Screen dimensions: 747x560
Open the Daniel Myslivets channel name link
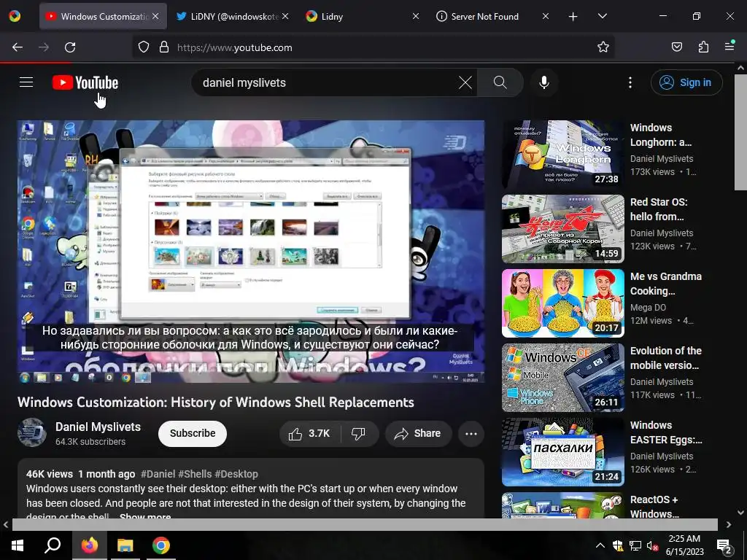point(98,427)
